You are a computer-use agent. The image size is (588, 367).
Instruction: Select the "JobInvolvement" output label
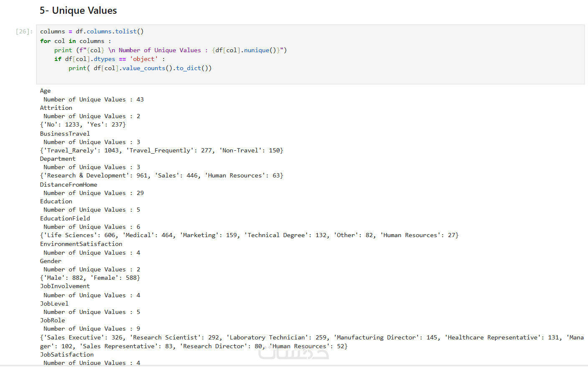click(x=65, y=286)
